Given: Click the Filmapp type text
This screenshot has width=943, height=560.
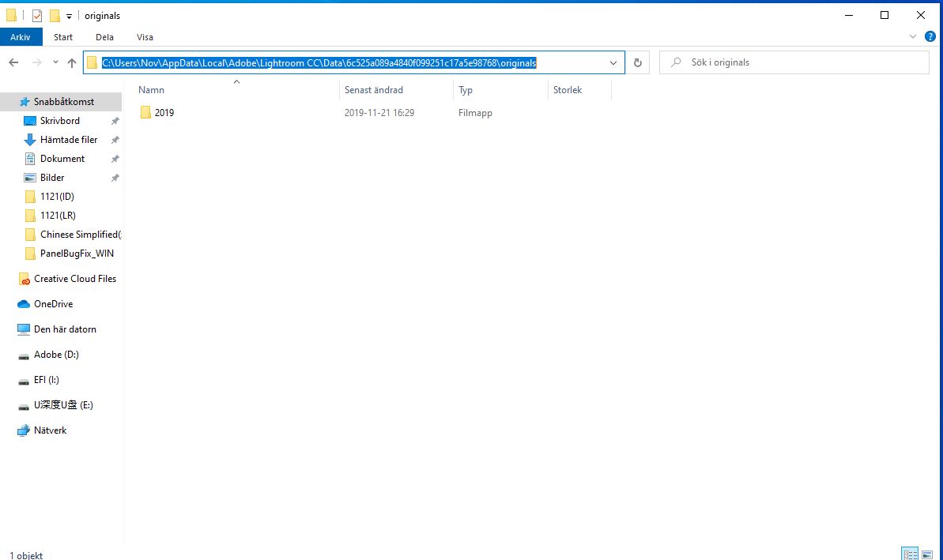Looking at the screenshot, I should point(475,112).
